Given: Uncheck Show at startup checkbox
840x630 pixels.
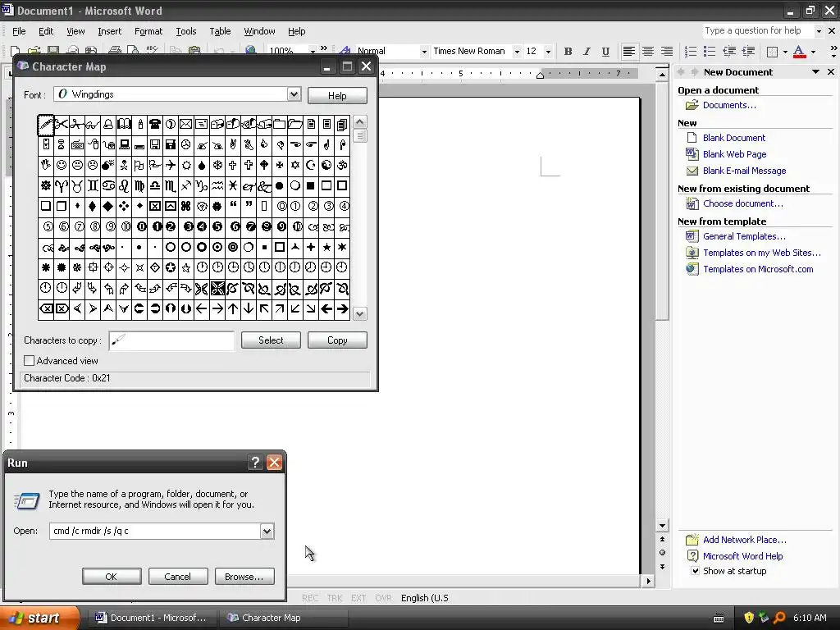Looking at the screenshot, I should 695,571.
